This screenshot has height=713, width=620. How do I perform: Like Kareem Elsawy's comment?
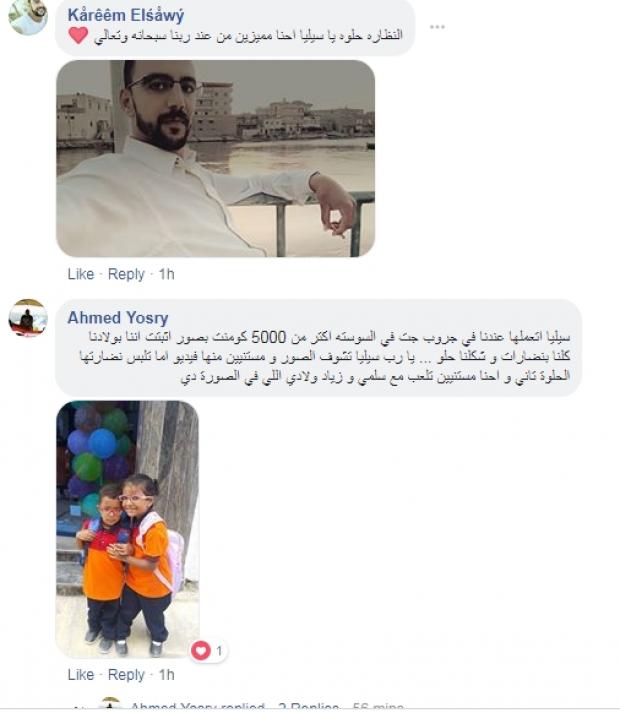pos(81,274)
